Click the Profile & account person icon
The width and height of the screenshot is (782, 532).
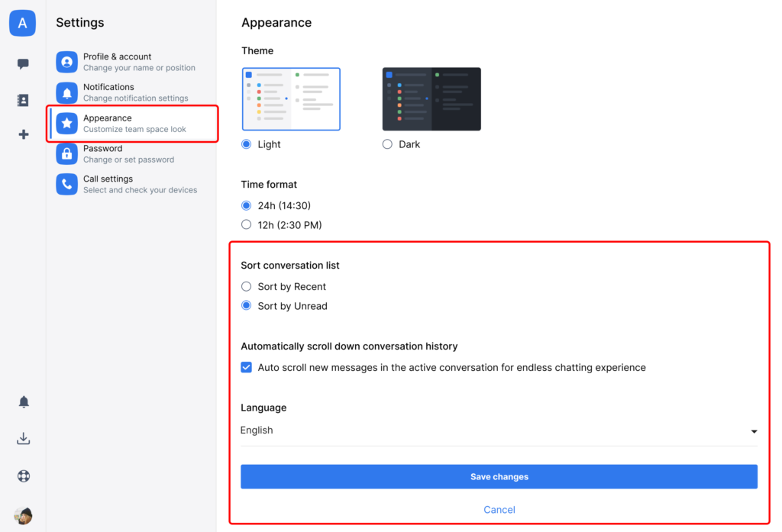tap(67, 63)
